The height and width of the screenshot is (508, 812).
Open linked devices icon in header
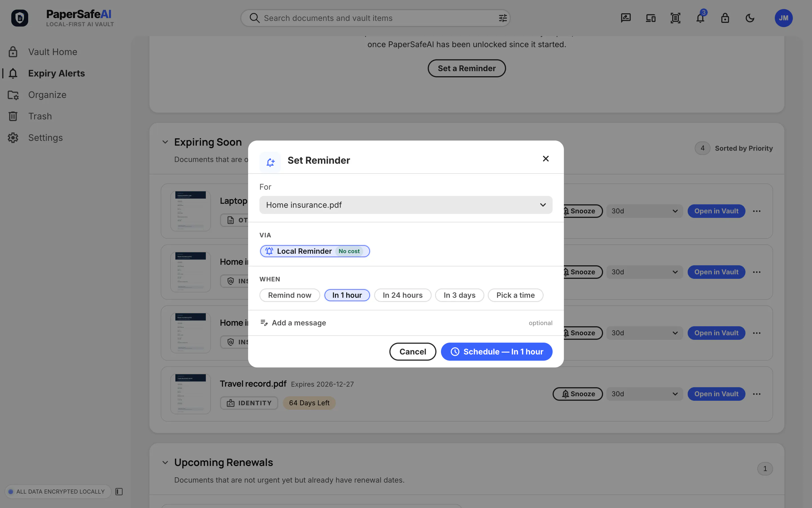[651, 18]
